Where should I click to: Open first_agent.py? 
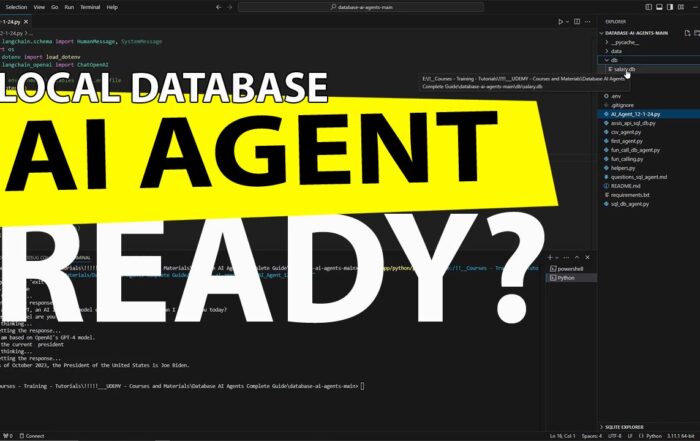point(626,141)
